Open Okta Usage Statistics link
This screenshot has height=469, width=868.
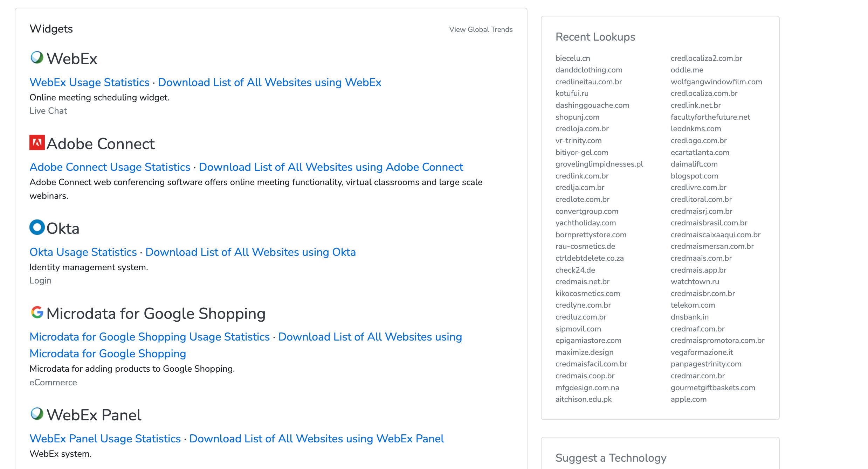coord(83,252)
